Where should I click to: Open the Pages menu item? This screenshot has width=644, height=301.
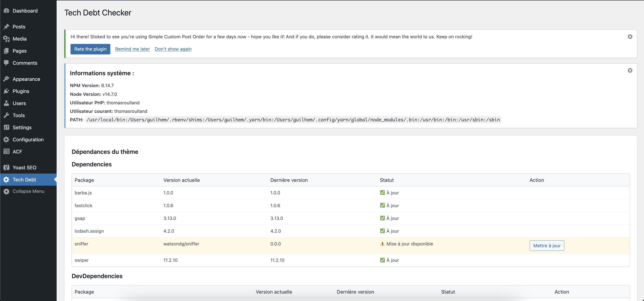tap(28, 51)
